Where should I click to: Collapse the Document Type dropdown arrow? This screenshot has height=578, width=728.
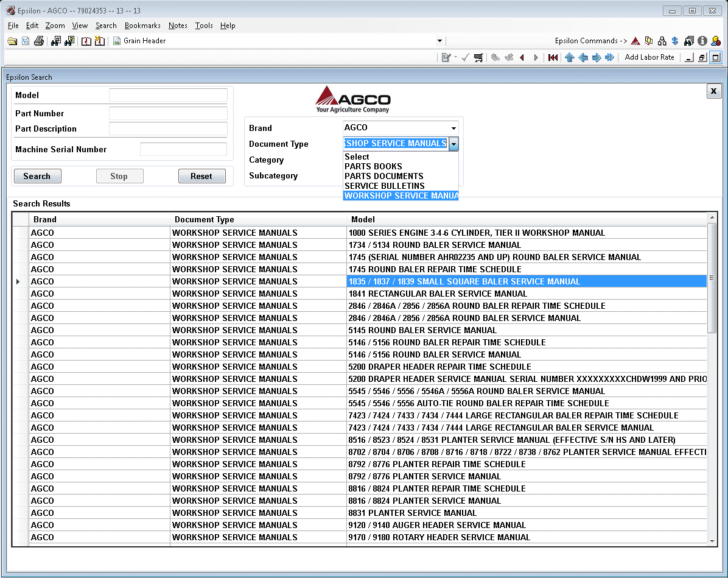[x=453, y=144]
